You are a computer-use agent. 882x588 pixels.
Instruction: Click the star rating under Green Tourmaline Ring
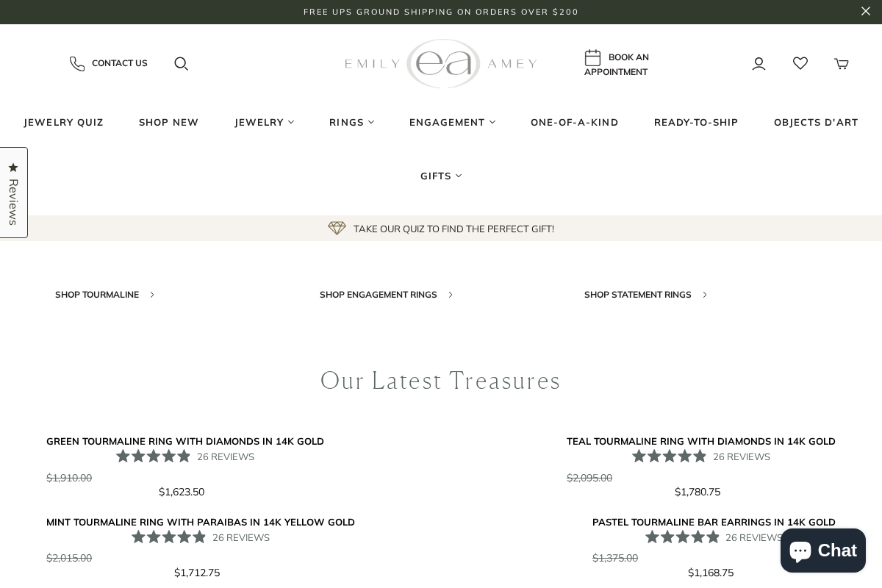(154, 456)
